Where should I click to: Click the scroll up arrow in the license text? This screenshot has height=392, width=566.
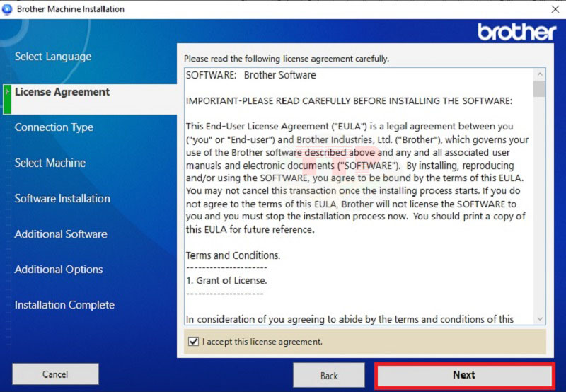click(x=540, y=74)
